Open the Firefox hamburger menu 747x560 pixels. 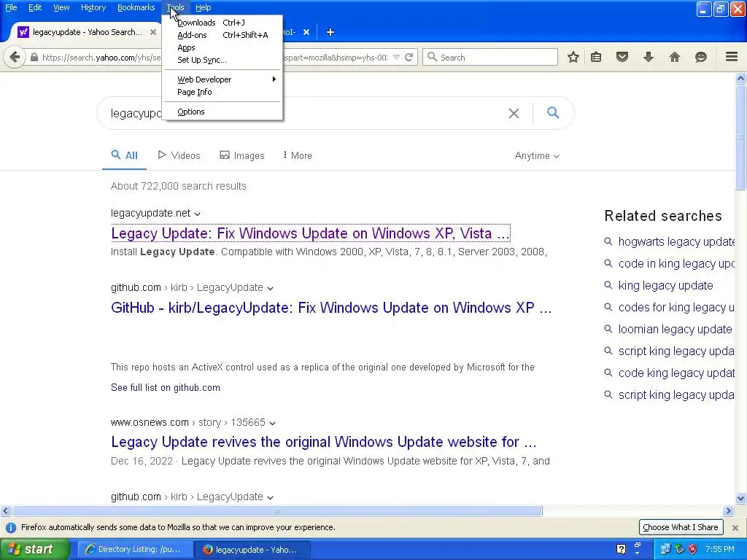[x=732, y=57]
